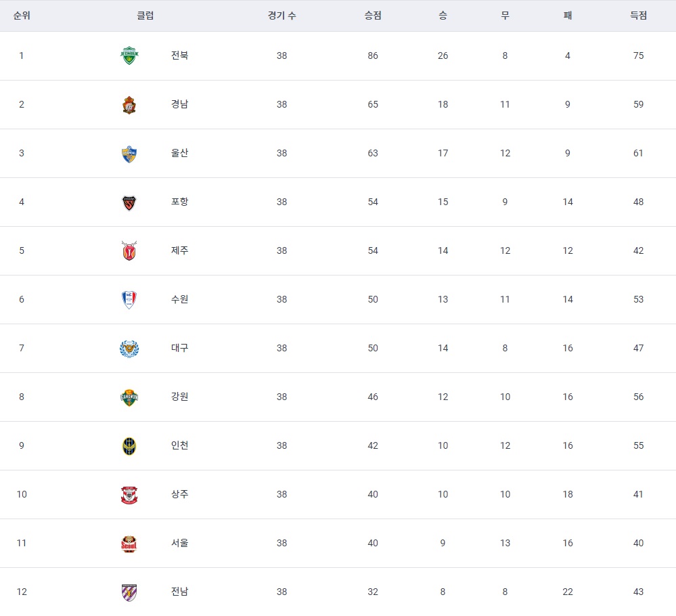676x616 pixels.
Task: Click the Pohang club crest icon
Action: 129,202
